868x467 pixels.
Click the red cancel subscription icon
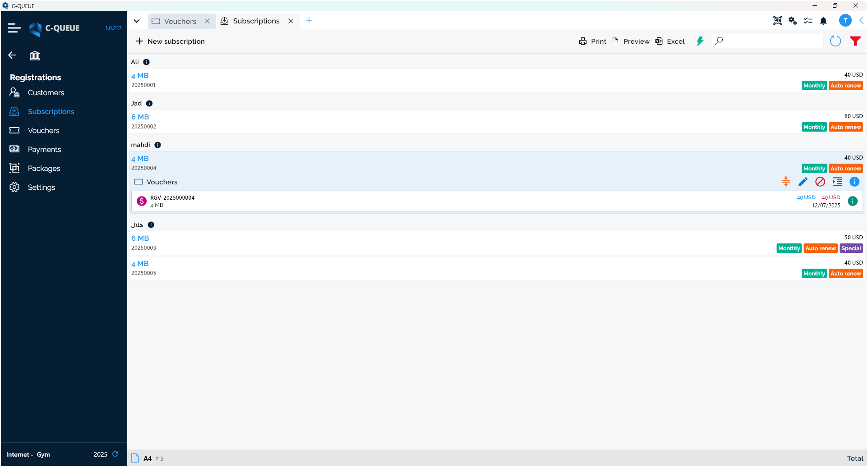coord(820,182)
